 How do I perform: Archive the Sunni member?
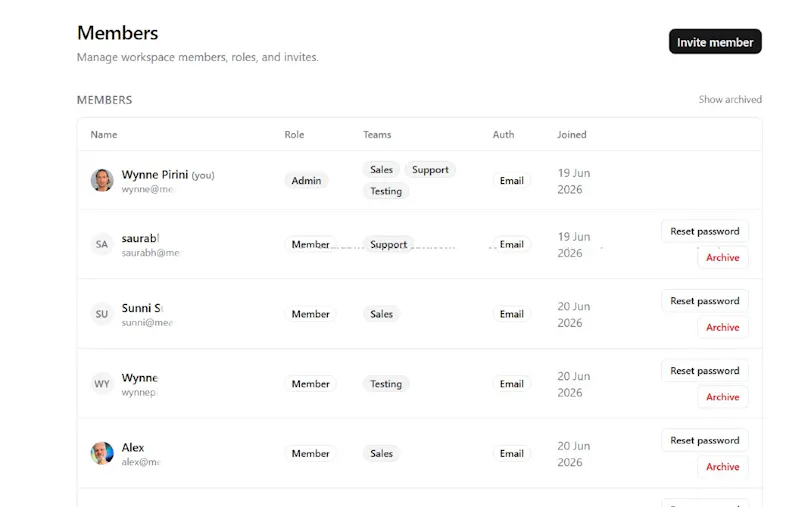pyautogui.click(x=722, y=327)
